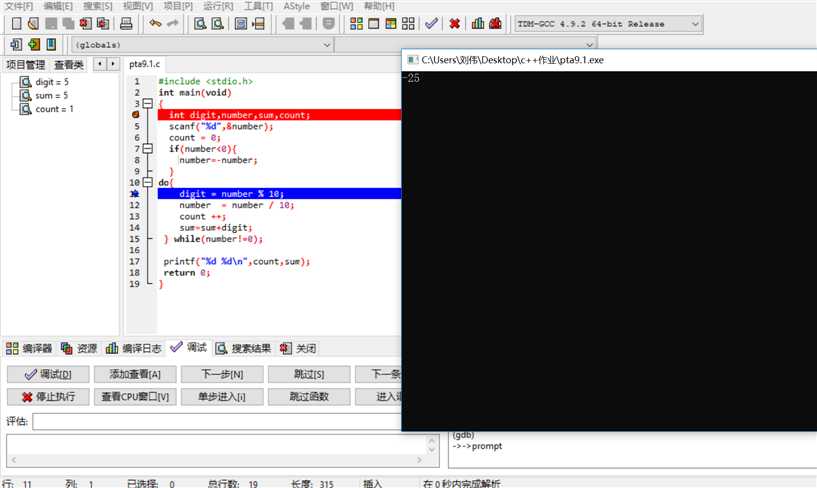Click the 停止执行 button
Screen dimensions: 817x488
click(x=48, y=396)
